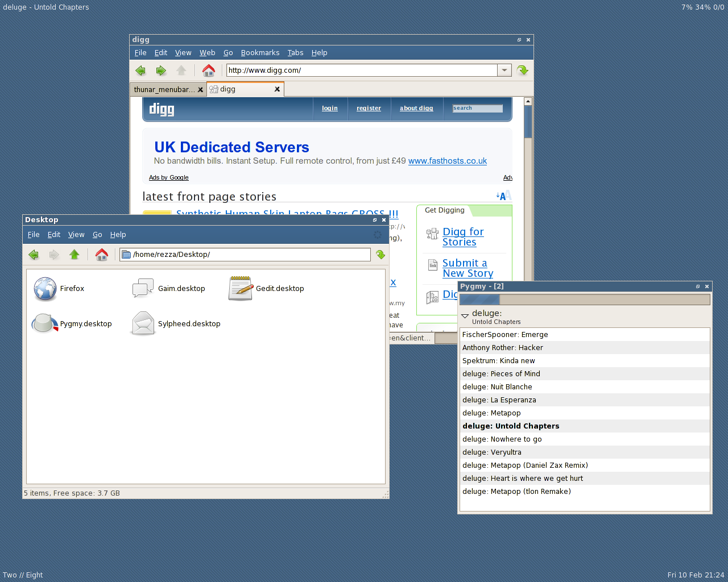Select the Gedit.desktop icon
Image resolution: width=728 pixels, height=582 pixels.
click(241, 289)
